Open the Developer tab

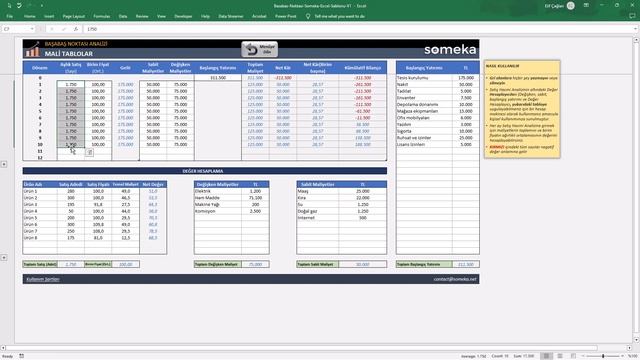coord(183,16)
